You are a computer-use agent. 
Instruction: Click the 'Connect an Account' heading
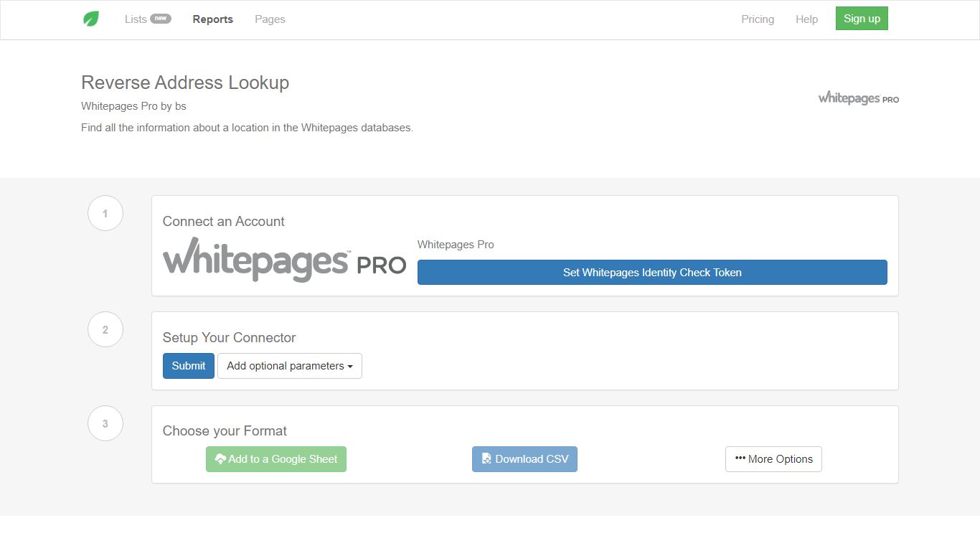(224, 222)
